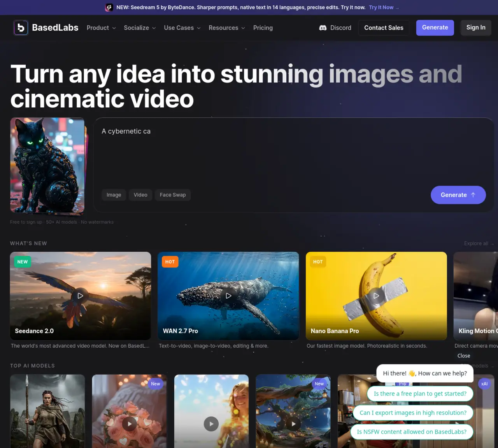Play the WAN 2.7 Pro preview
498x448 pixels.
[228, 296]
